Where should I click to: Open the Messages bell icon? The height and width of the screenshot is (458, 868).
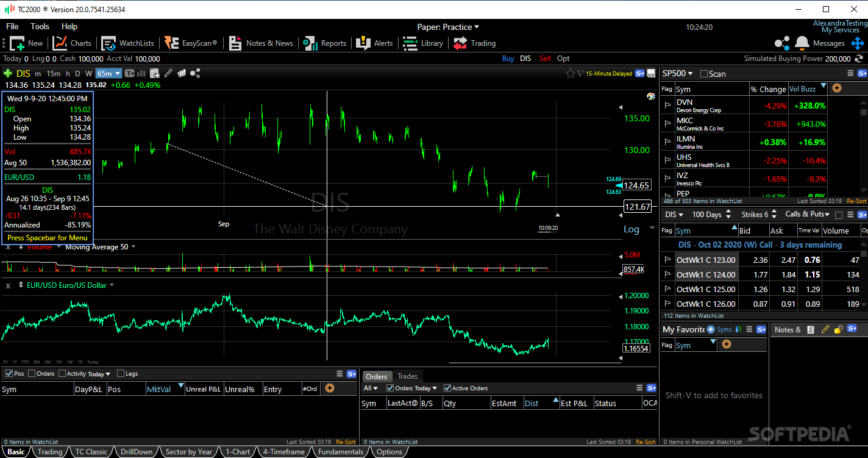(802, 43)
